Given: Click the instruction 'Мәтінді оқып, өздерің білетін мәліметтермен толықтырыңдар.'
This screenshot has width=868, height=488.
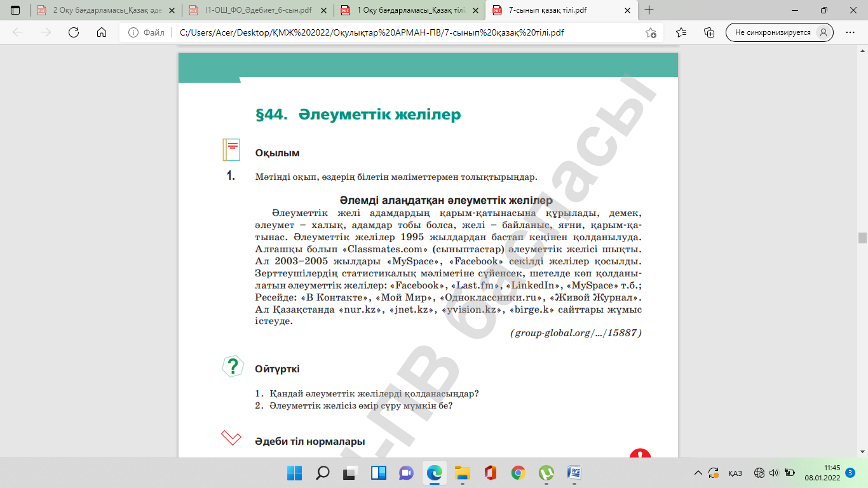Looking at the screenshot, I should point(397,177).
